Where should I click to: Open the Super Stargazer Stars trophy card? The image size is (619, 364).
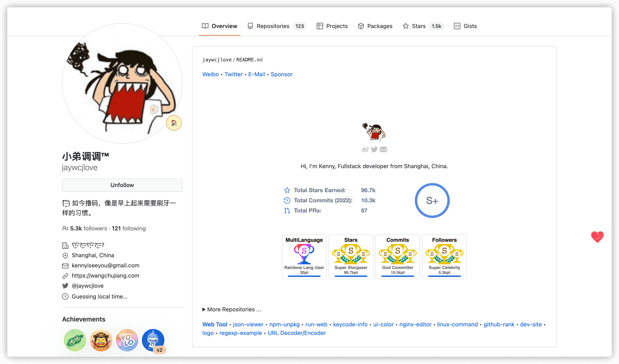[351, 257]
